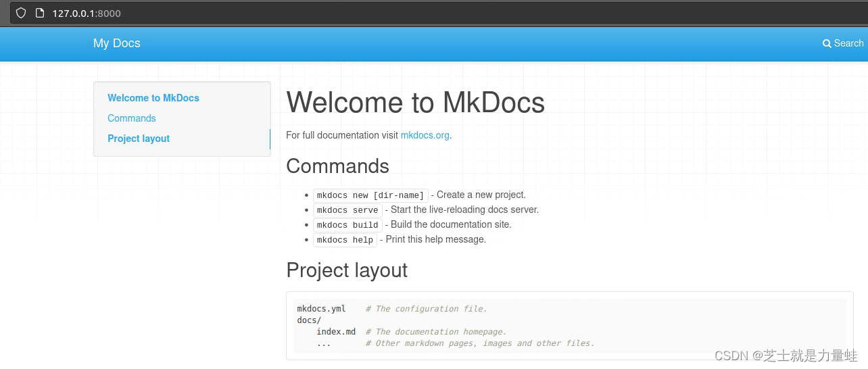Click the page info icon in address bar
Image resolution: width=868 pixels, height=369 pixels.
(40, 13)
